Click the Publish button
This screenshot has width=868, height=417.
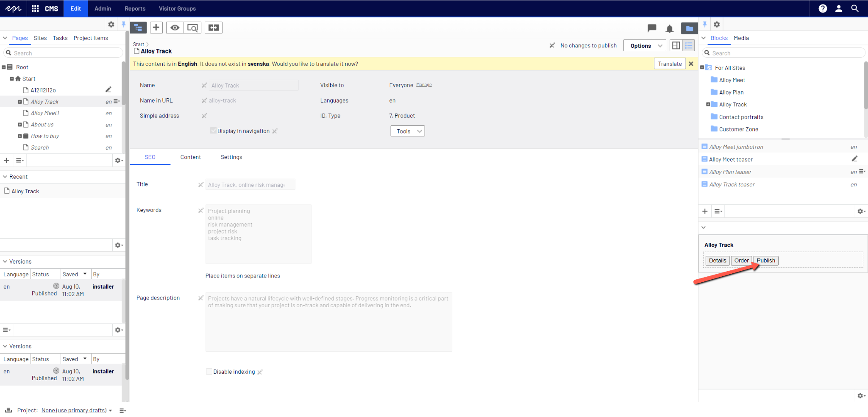click(x=766, y=260)
